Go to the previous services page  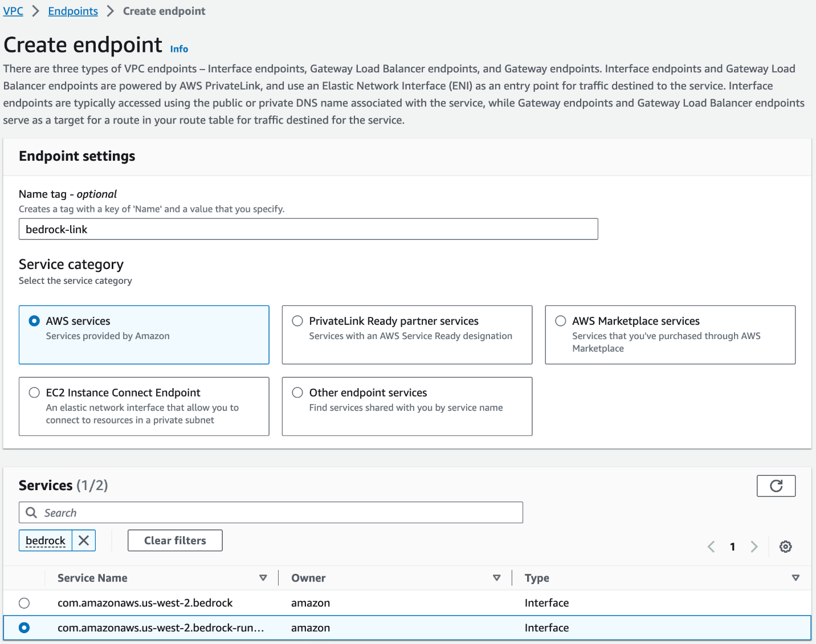711,546
